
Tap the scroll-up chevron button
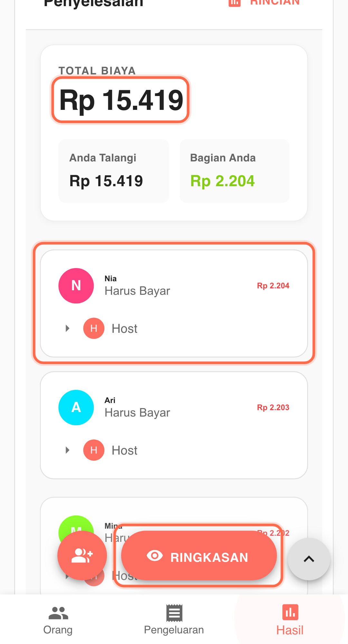pos(309,559)
